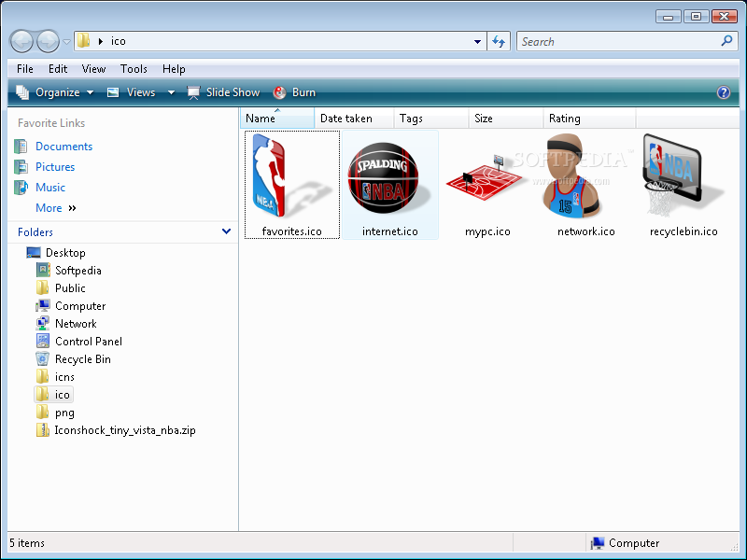Click the Organize toolbar button

55,92
